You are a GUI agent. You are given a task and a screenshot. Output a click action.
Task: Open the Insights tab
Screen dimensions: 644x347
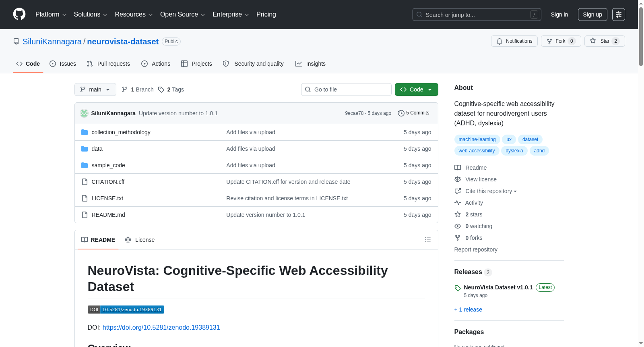click(310, 64)
